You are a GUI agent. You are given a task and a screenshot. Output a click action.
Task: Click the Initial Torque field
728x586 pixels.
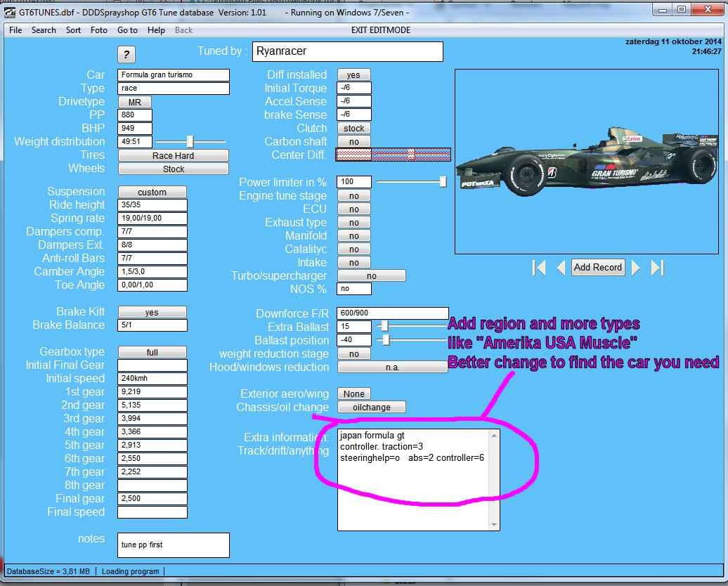(353, 88)
